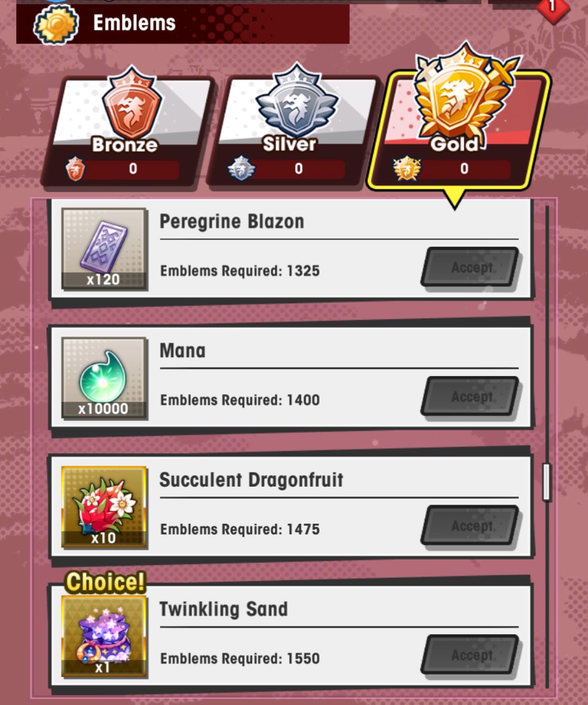
Task: Click the small bronze emblem counter icon
Action: (75, 169)
